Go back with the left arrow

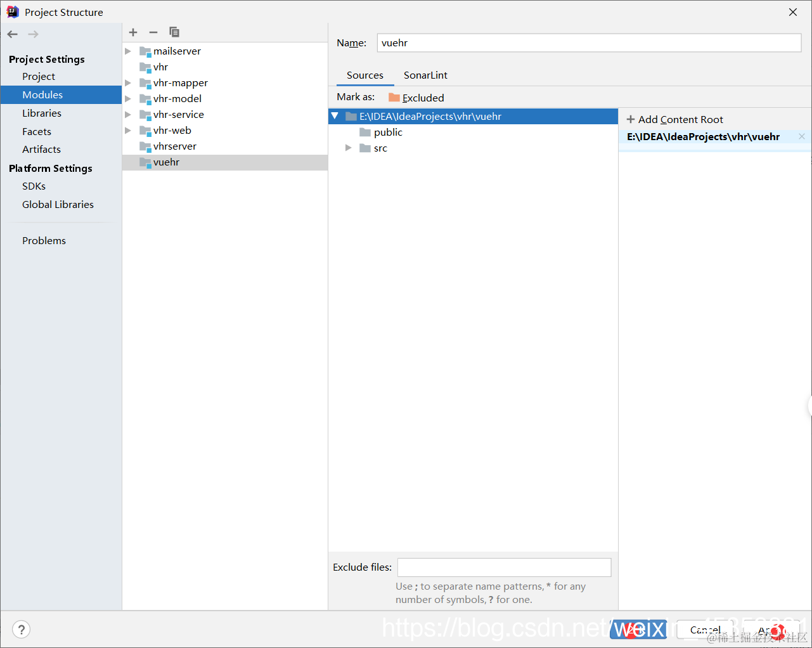click(13, 34)
